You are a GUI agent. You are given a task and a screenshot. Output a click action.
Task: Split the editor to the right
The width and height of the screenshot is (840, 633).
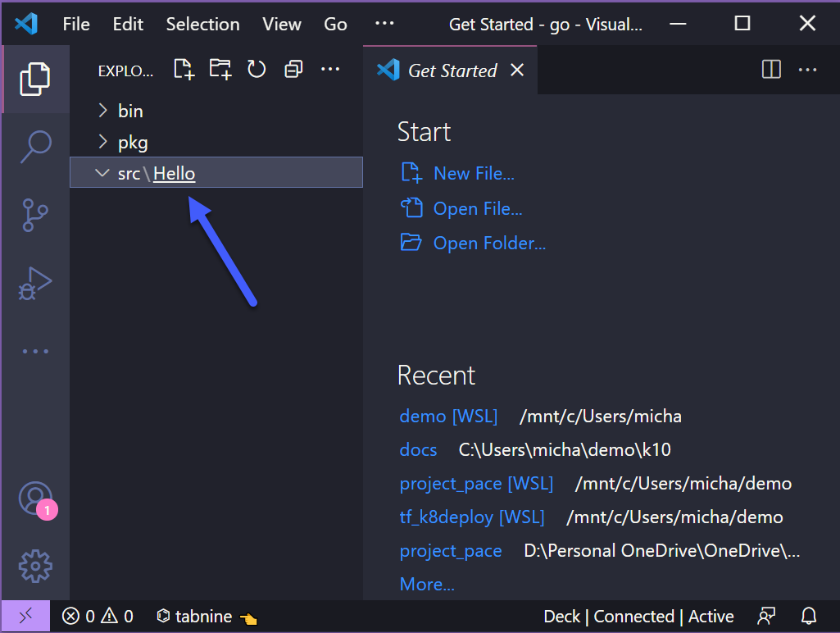[771, 70]
